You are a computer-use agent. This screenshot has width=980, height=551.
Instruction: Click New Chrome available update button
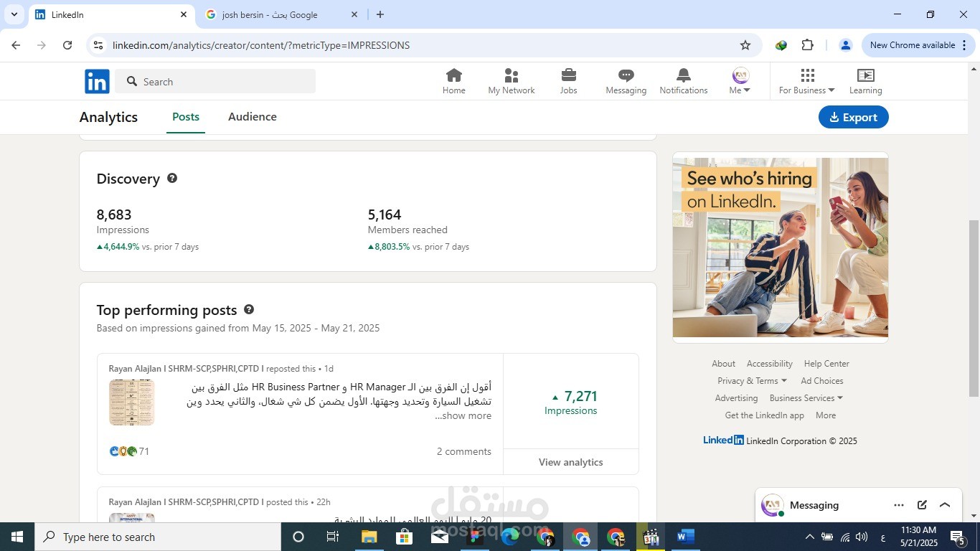coord(918,45)
